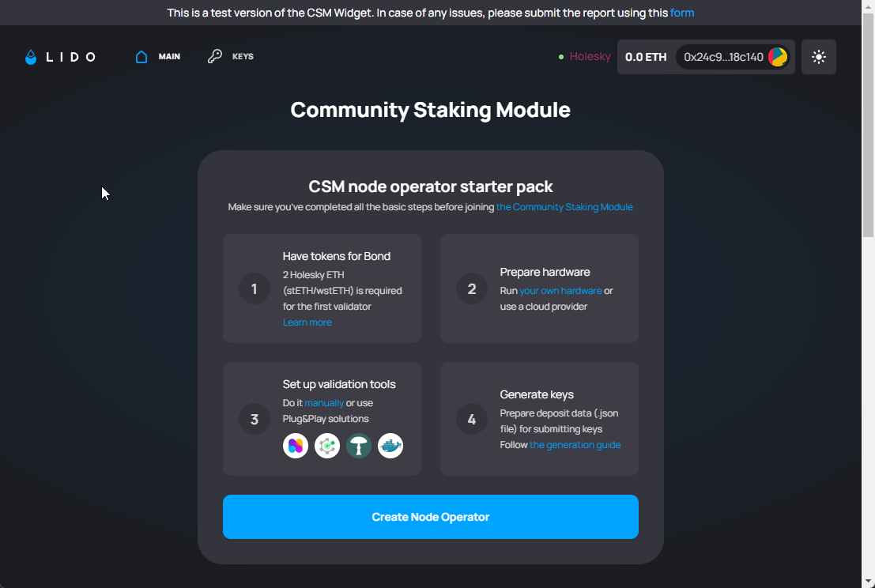875x588 pixels.
Task: Switch to the KEYS section
Action: coord(243,56)
